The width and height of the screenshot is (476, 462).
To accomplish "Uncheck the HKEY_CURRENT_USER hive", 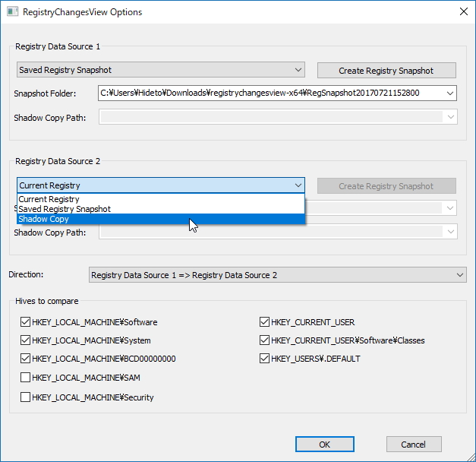I will pos(265,322).
